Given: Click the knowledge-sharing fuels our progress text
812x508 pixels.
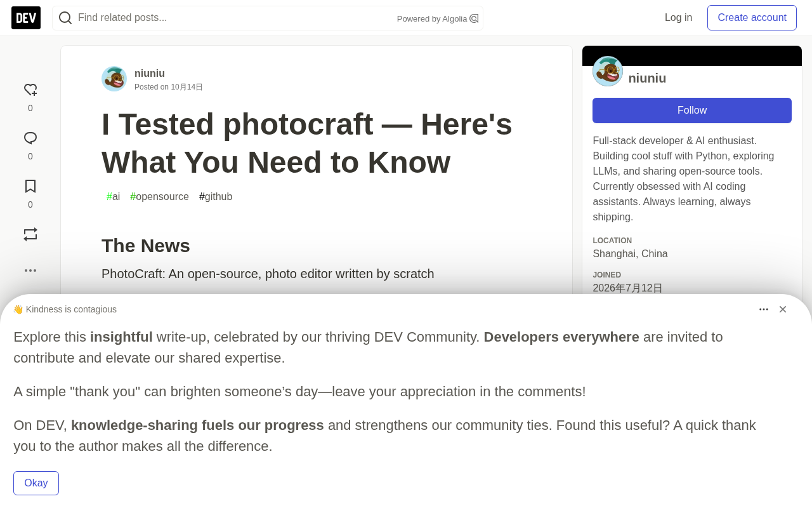Looking at the screenshot, I should 197,425.
